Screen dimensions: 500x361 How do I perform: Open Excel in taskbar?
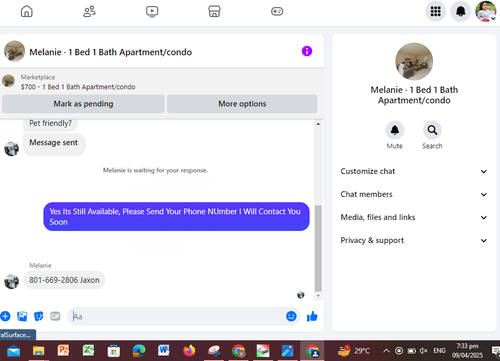[x=88, y=351]
